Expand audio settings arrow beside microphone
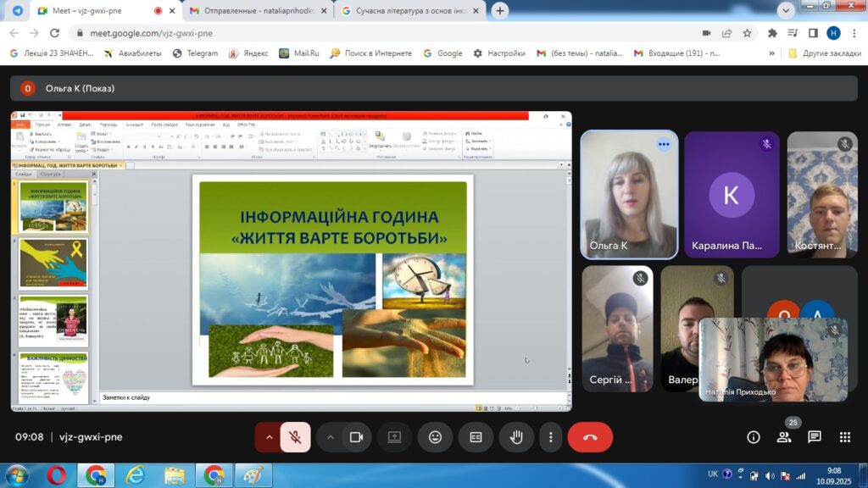Viewport: 868px width, 488px height. click(x=269, y=437)
